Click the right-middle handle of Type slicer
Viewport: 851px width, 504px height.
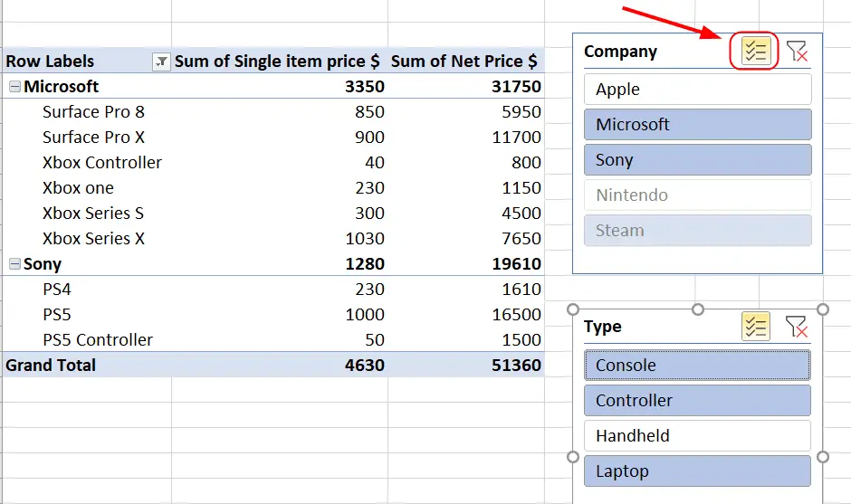click(x=823, y=457)
